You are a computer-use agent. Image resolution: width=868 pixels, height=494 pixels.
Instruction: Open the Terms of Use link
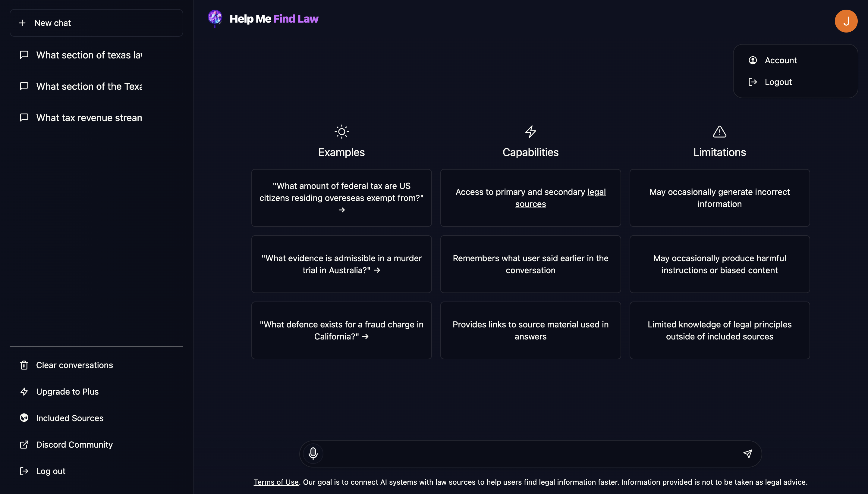276,482
